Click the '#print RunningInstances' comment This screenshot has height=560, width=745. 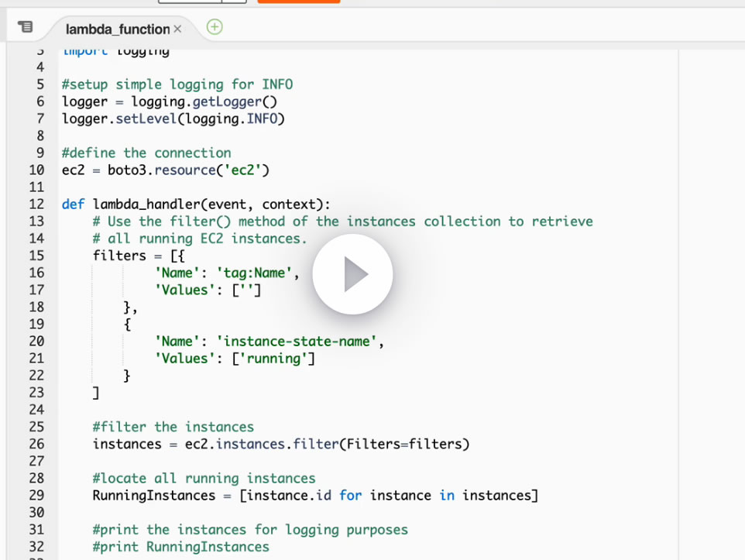[x=180, y=547]
